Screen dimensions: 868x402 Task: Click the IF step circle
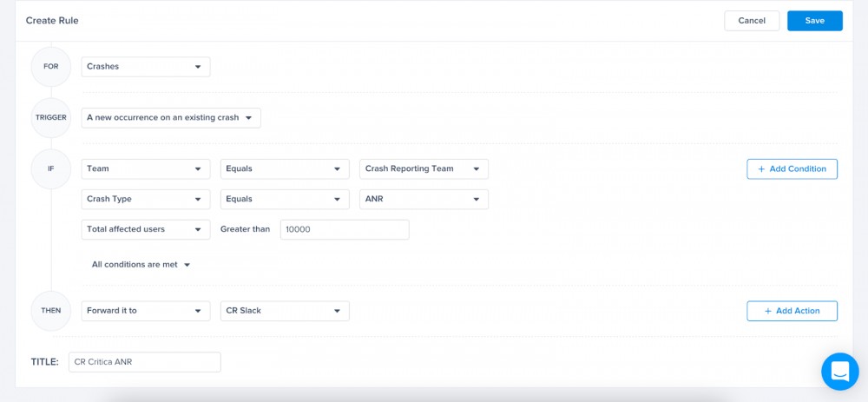(51, 169)
